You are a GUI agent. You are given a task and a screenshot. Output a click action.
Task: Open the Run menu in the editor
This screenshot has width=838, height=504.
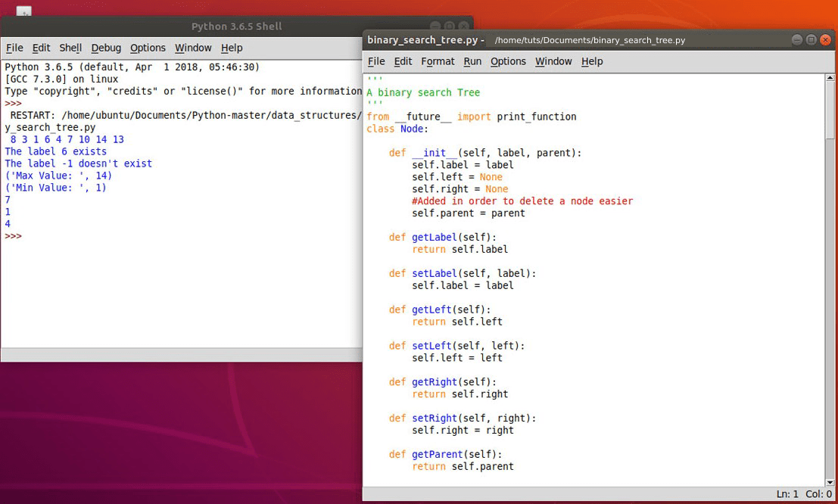[x=472, y=61]
